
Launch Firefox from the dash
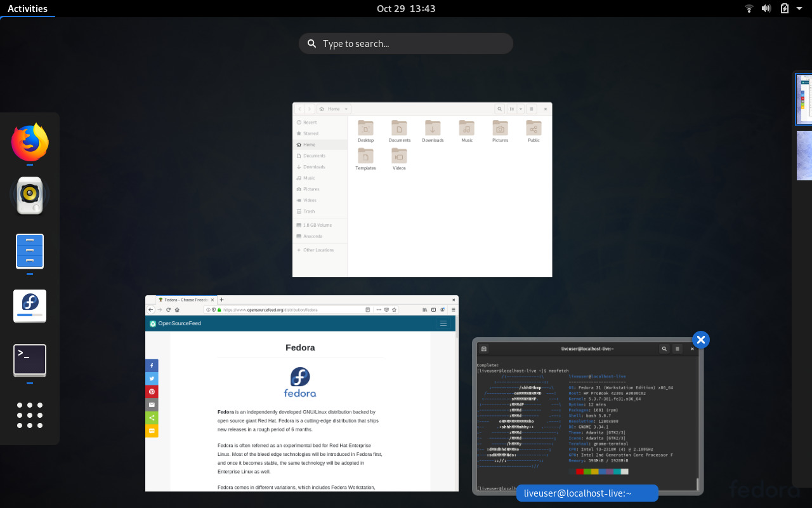point(30,142)
